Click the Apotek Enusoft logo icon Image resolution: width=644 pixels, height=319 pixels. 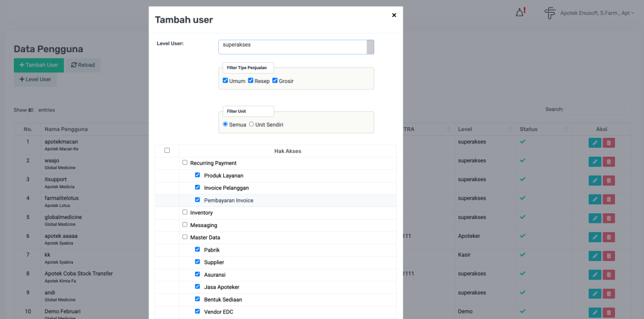[x=550, y=13]
